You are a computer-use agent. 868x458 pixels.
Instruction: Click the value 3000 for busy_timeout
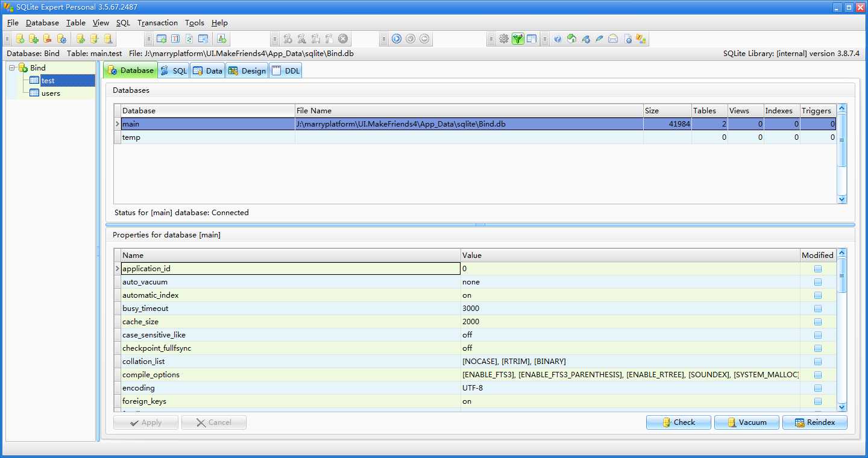click(471, 309)
